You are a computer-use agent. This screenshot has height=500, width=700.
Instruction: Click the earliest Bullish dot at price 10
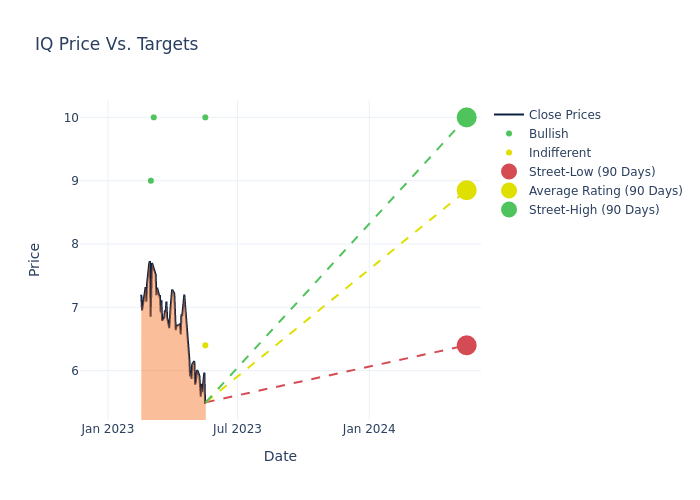(x=153, y=118)
